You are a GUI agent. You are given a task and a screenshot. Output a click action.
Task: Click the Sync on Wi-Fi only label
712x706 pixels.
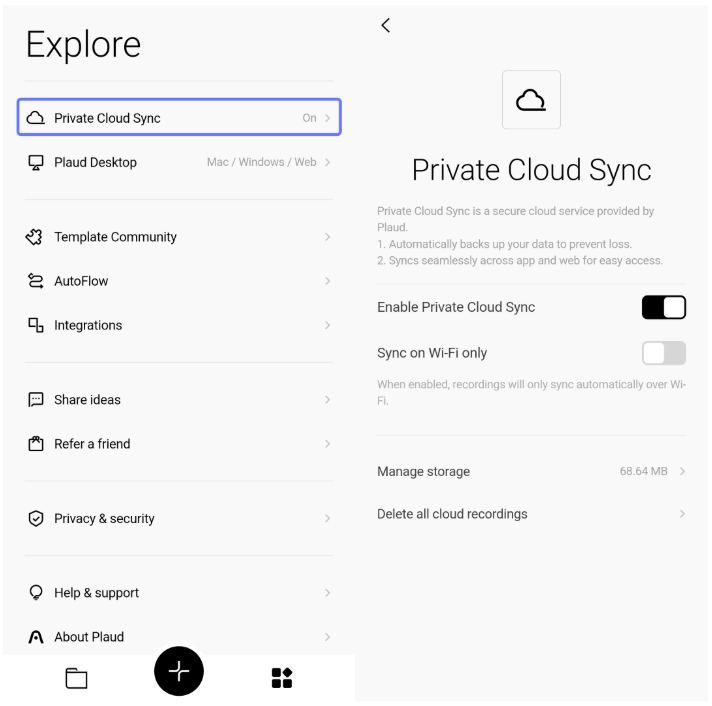pos(432,353)
